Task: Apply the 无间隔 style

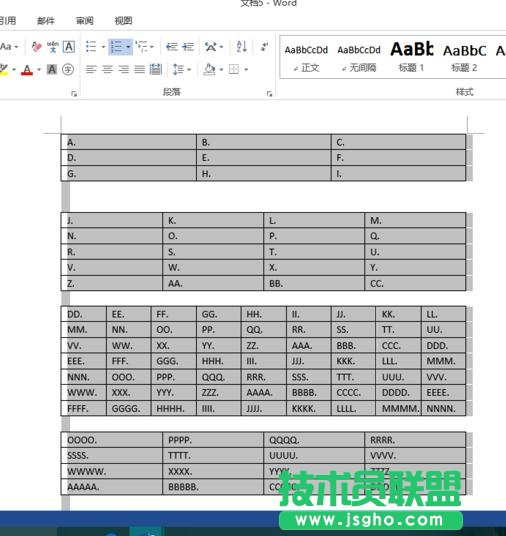Action: [359, 58]
